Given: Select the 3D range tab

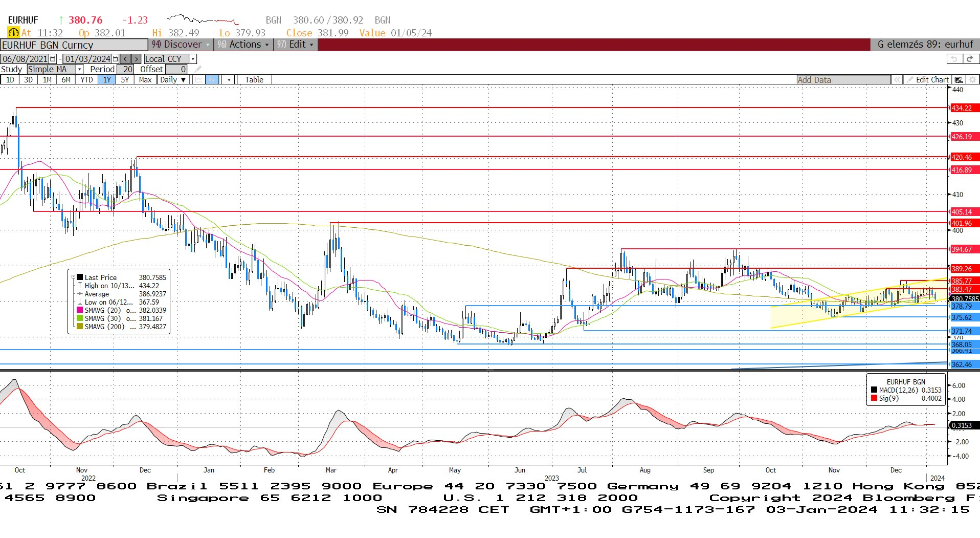Looking at the screenshot, I should 28,80.
